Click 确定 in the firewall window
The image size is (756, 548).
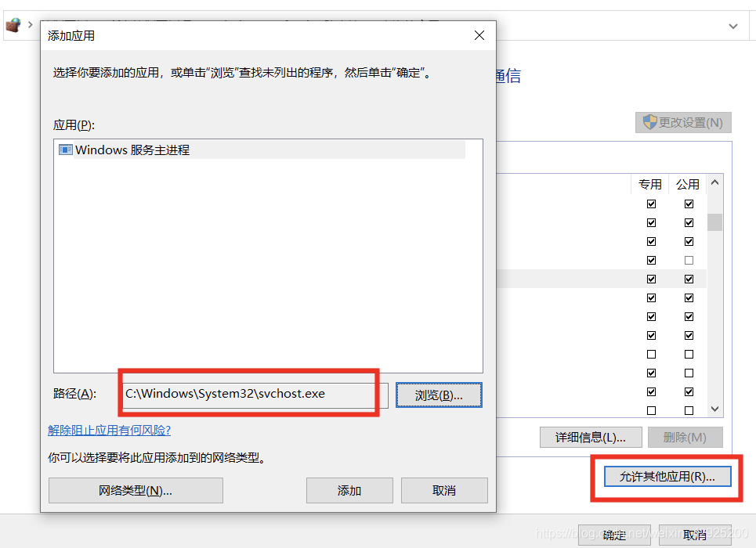614,535
